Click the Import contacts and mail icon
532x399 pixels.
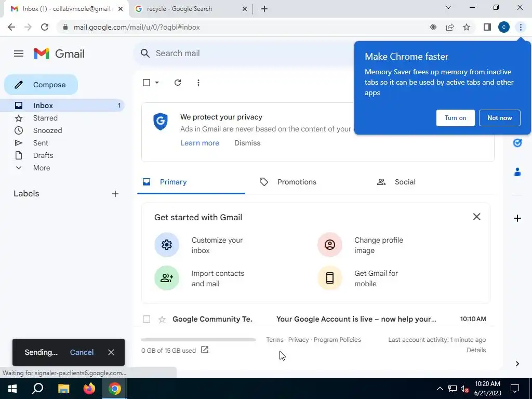pos(167,278)
